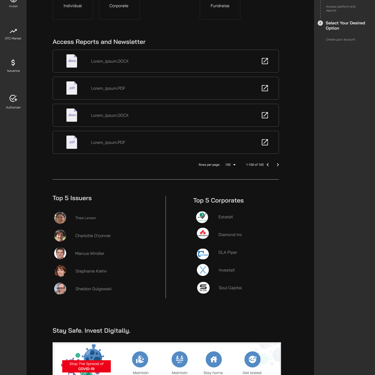Open external link for second Lorem_Ipsum.PDF
375x375 pixels.
click(264, 142)
